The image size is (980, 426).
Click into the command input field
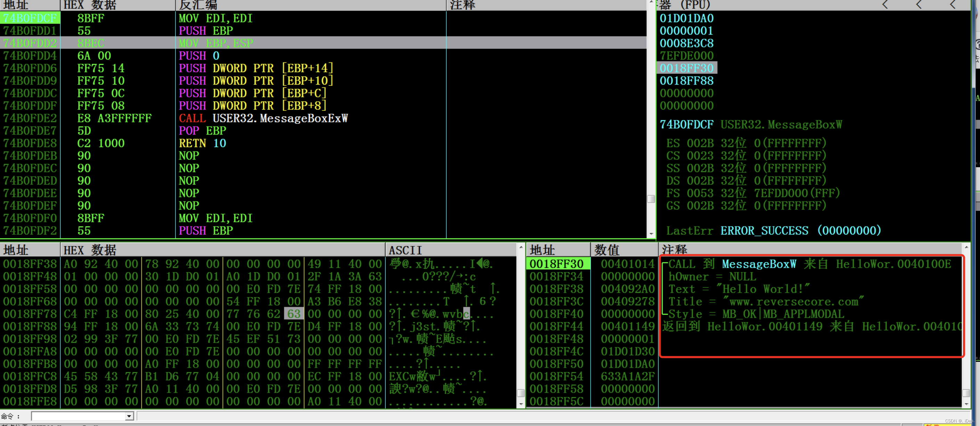coord(78,416)
